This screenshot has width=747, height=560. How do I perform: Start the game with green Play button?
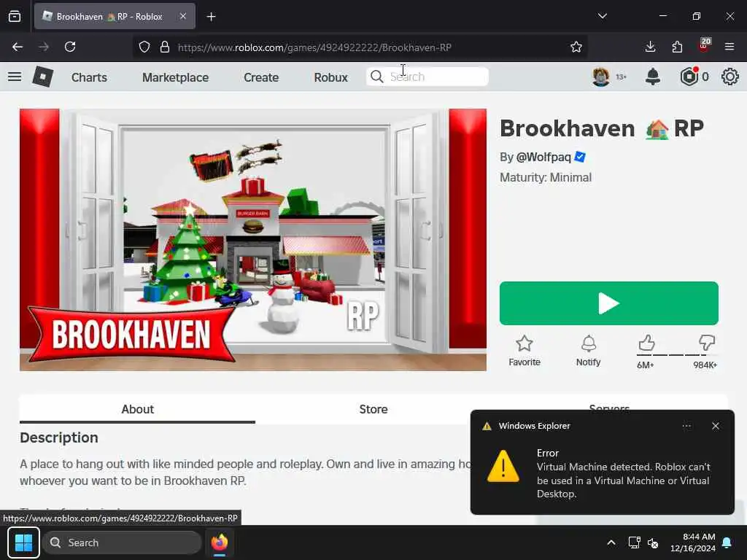609,303
